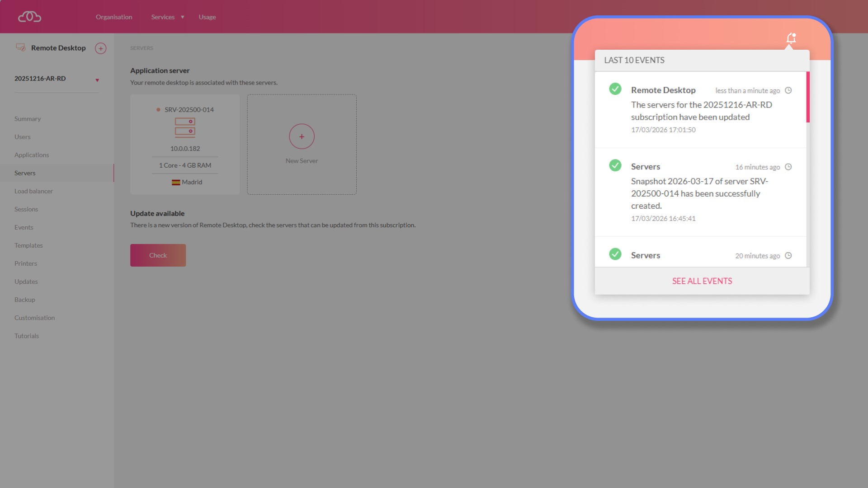
Task: Click clock icon on less than a minute event
Action: (x=788, y=90)
